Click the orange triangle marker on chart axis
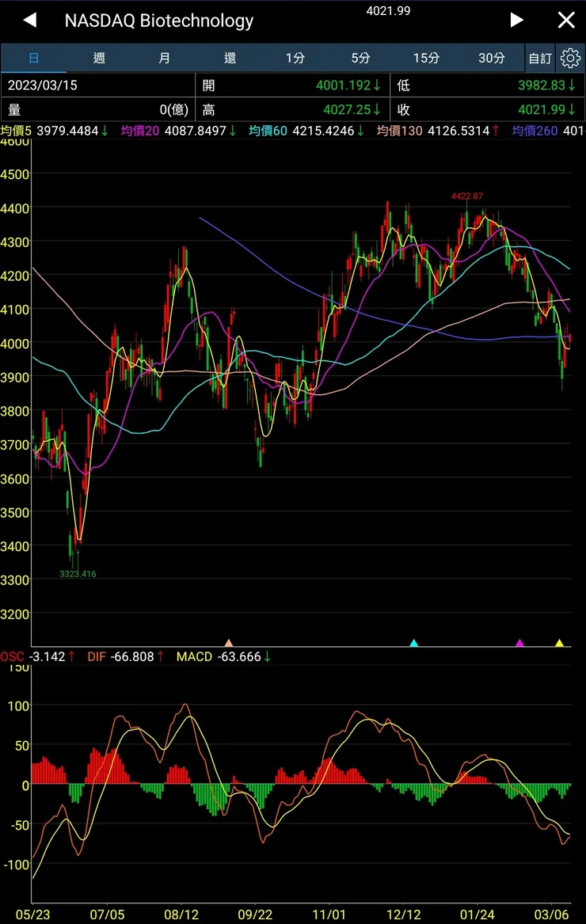The image size is (586, 924). pyautogui.click(x=229, y=642)
